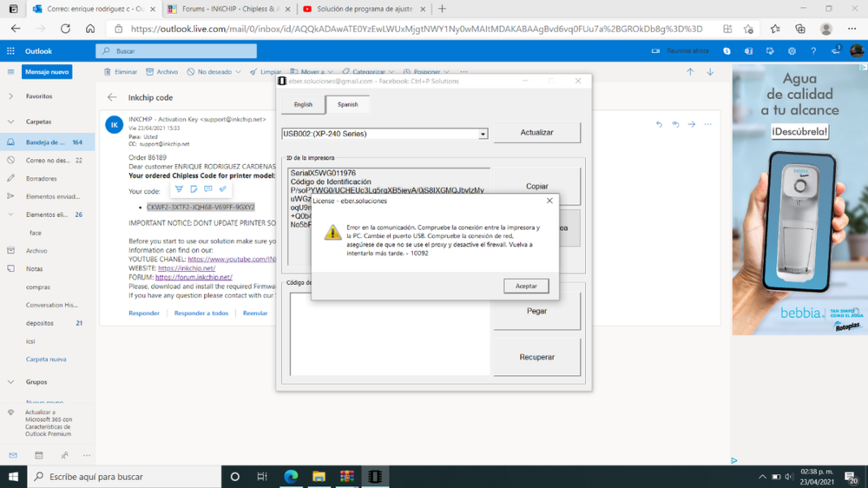Image resolution: width=868 pixels, height=488 pixels.
Task: Go to the previous message with up arrow
Action: (690, 71)
